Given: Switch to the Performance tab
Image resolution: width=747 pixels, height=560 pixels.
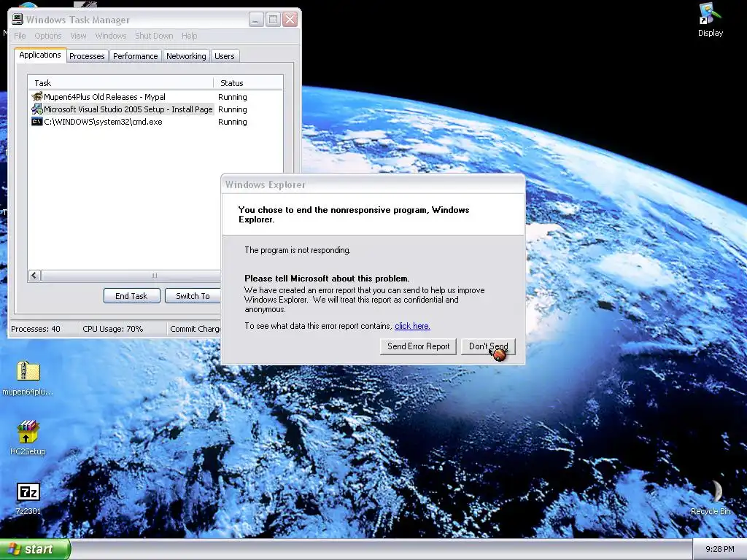Looking at the screenshot, I should pyautogui.click(x=135, y=56).
